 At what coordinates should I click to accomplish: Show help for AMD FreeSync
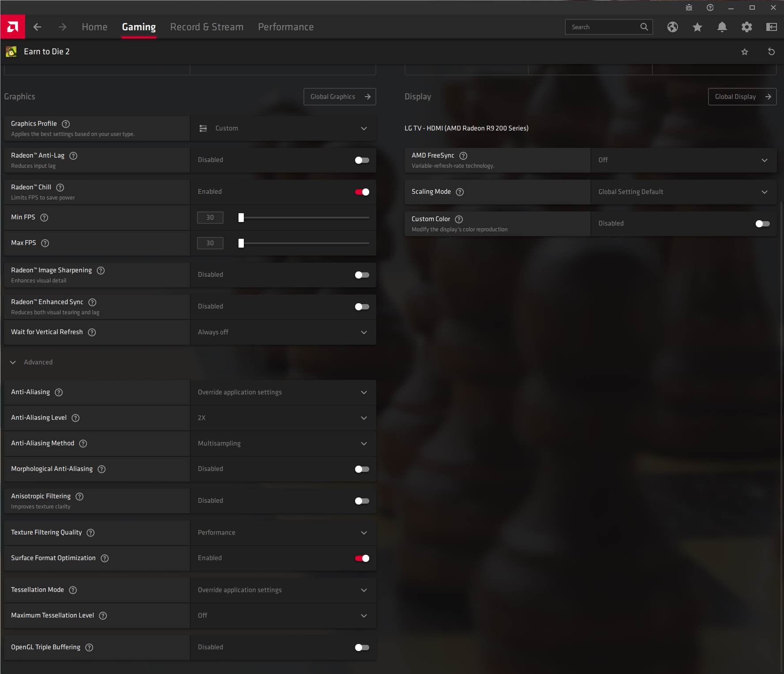click(x=463, y=156)
